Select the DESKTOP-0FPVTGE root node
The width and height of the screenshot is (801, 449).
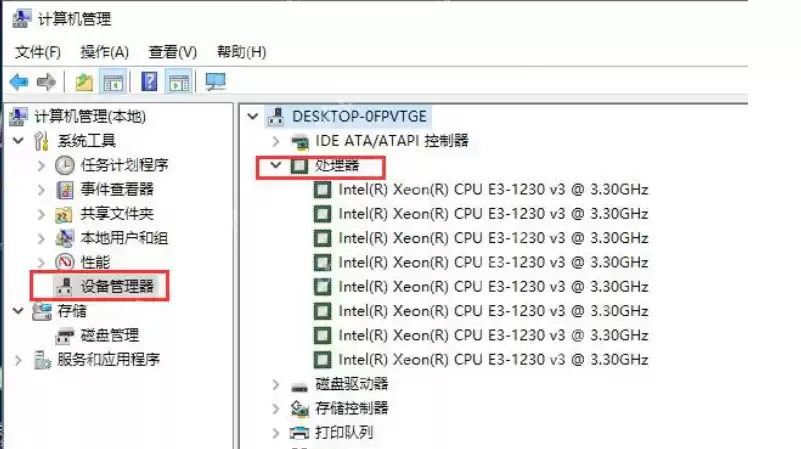click(x=358, y=116)
